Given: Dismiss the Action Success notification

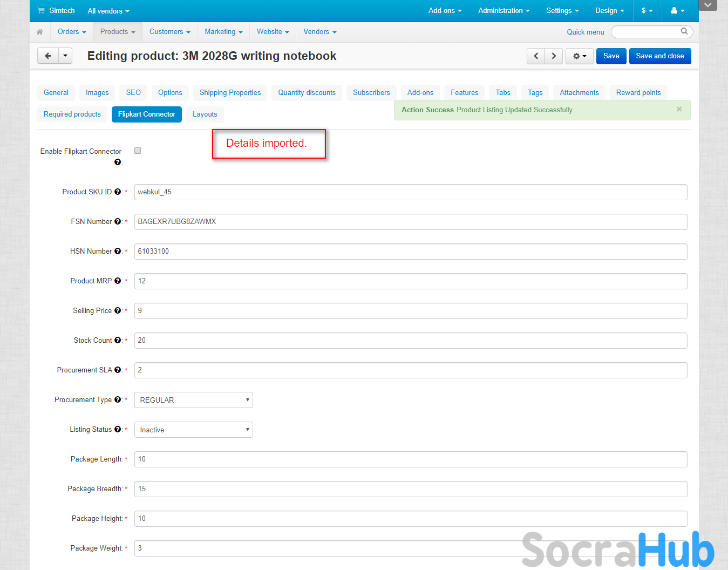Looking at the screenshot, I should [x=679, y=109].
